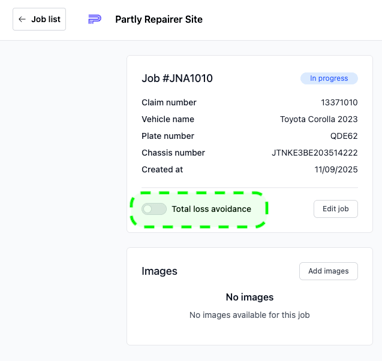Click the Created at label
382x361 pixels.
point(162,169)
